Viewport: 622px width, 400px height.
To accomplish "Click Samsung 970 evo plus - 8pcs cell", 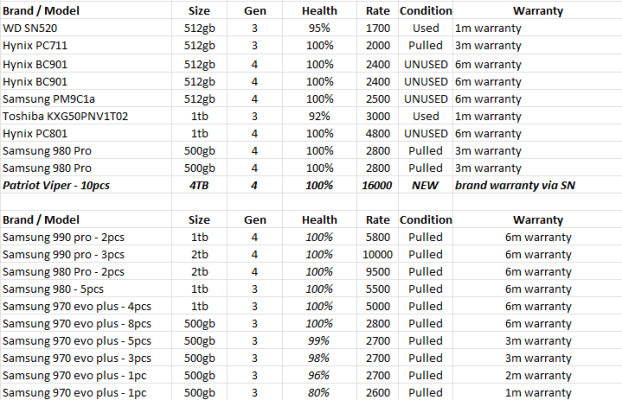I will (86, 323).
